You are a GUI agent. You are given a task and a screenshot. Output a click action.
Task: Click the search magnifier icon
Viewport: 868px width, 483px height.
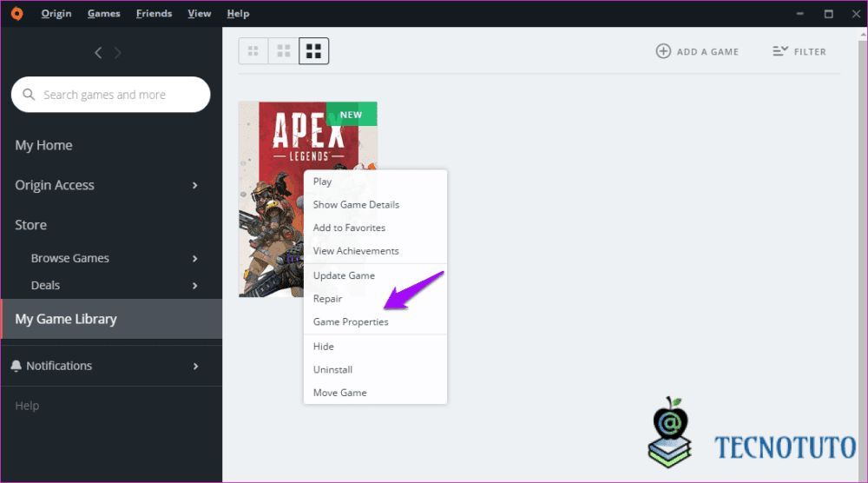(29, 95)
